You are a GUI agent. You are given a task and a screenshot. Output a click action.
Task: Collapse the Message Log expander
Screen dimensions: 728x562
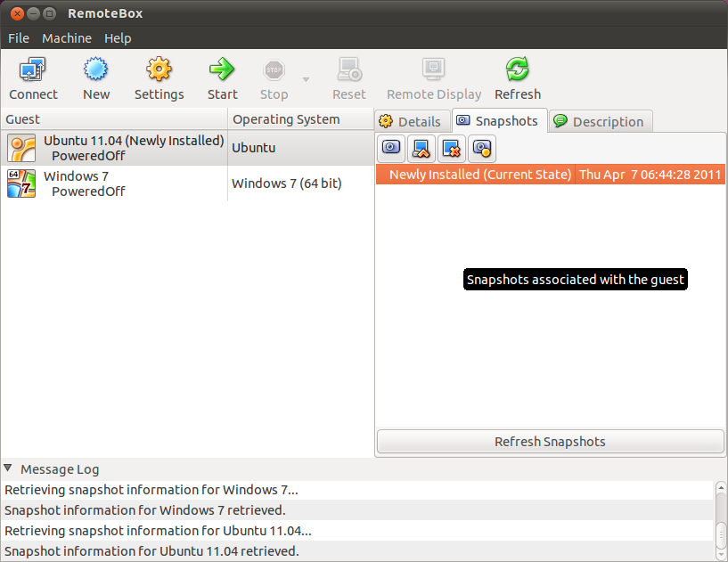coord(8,468)
